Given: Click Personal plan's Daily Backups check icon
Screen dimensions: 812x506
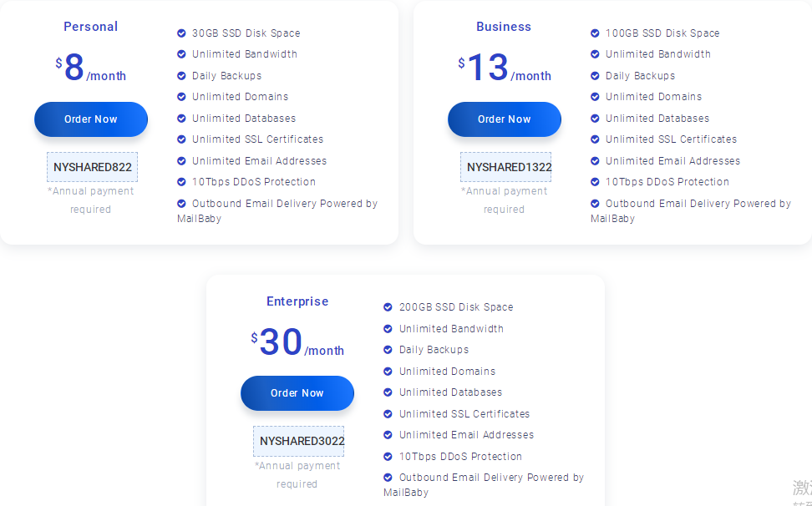Looking at the screenshot, I should tap(181, 76).
